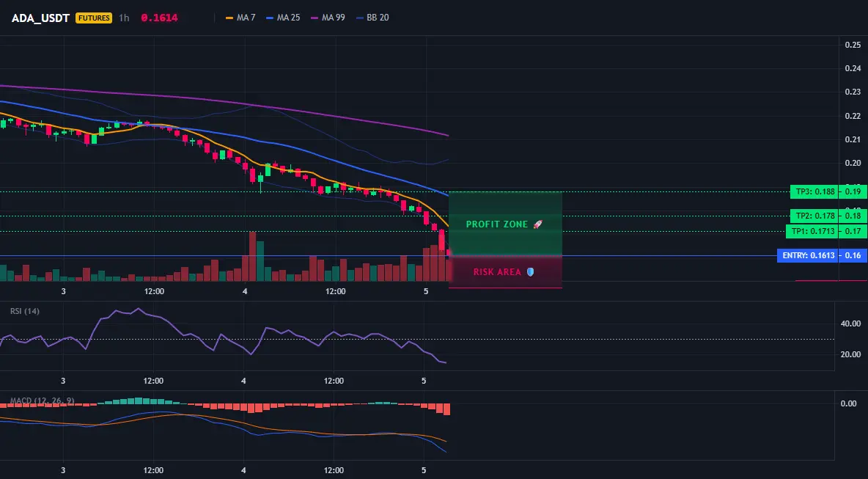868x479 pixels.
Task: Click the 0.20 price axis value
Action: point(853,163)
